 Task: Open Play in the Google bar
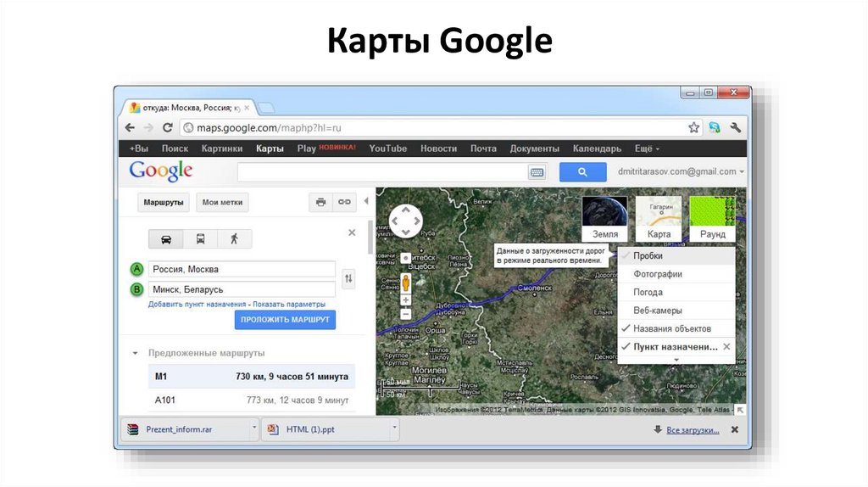click(x=306, y=148)
